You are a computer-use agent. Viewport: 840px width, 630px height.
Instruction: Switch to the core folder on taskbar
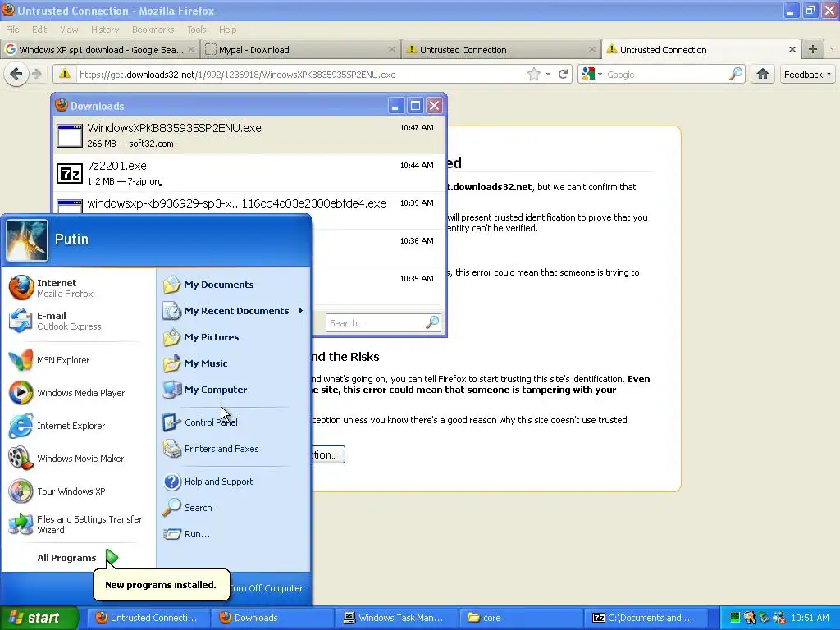(520, 618)
